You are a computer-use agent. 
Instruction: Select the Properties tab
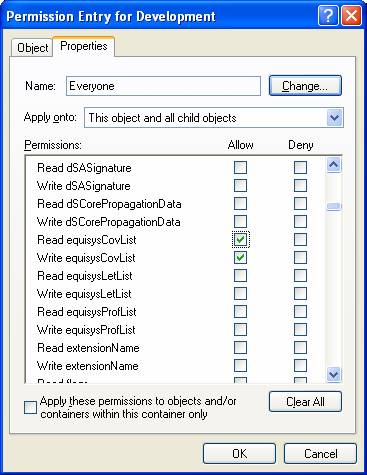coord(84,46)
